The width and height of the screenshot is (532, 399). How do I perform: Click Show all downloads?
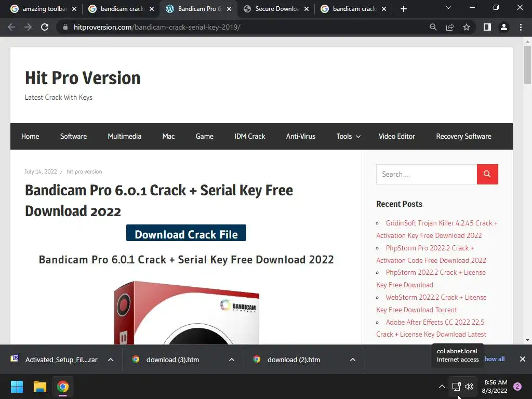point(494,359)
